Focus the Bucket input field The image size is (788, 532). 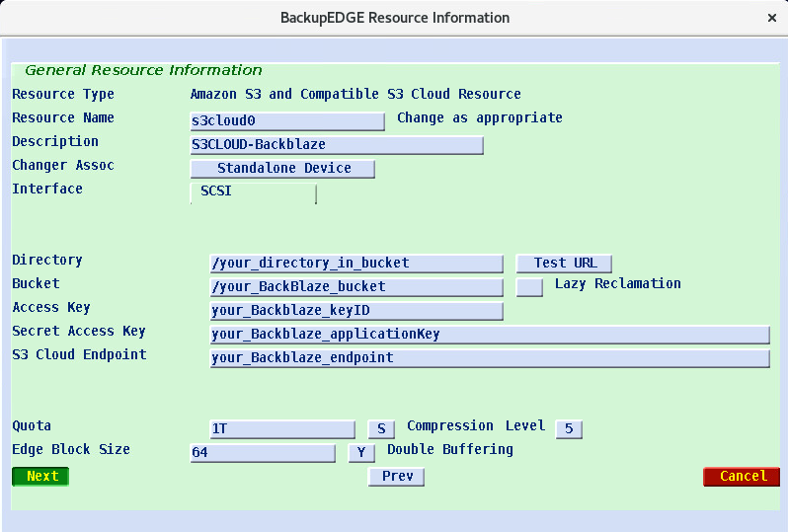pos(356,287)
